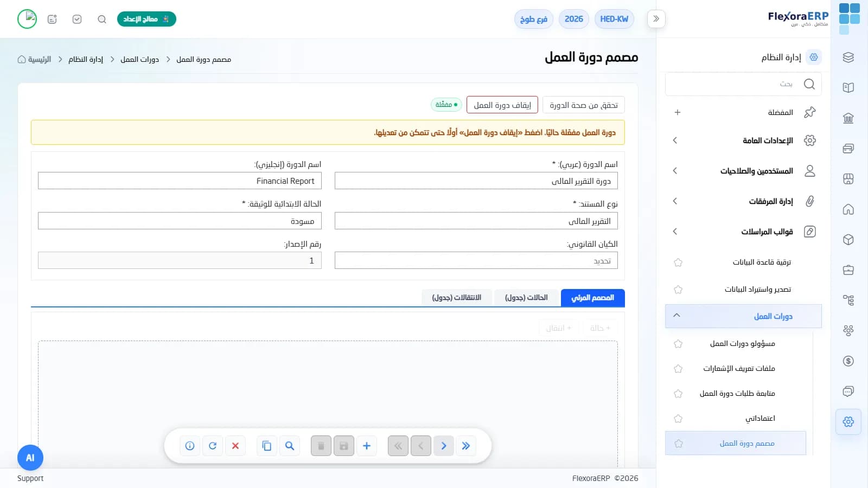Open the الكيان القانوني dropdown field
Screen dimensions: 868x488
pyautogui.click(x=476, y=261)
